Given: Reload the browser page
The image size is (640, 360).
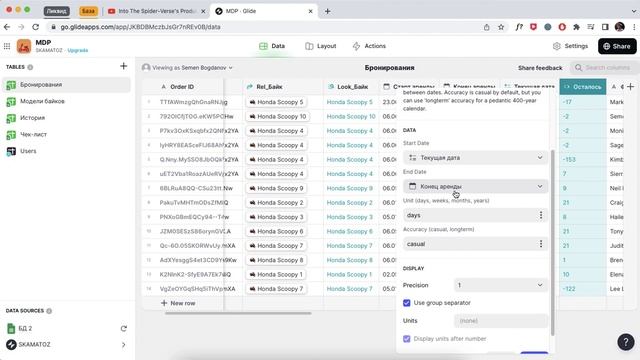Looking at the screenshot, I should 36,27.
